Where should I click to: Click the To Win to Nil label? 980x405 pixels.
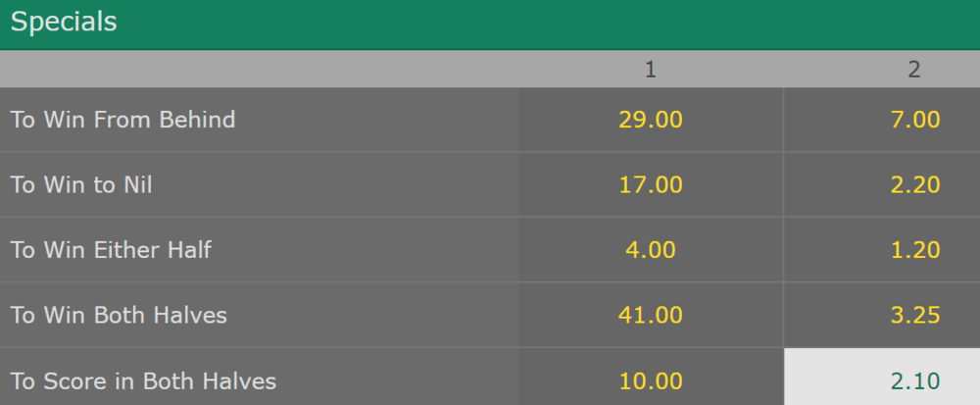pos(81,184)
